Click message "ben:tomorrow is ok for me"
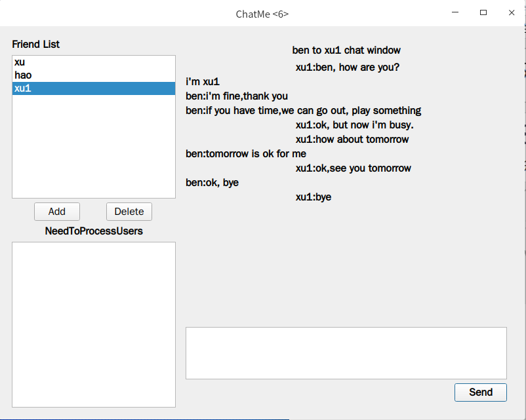Screen dimensions: 526x420 (x=246, y=154)
